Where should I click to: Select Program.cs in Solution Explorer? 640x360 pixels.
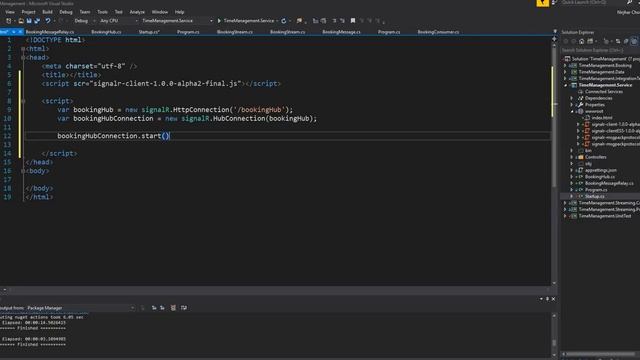[596, 190]
